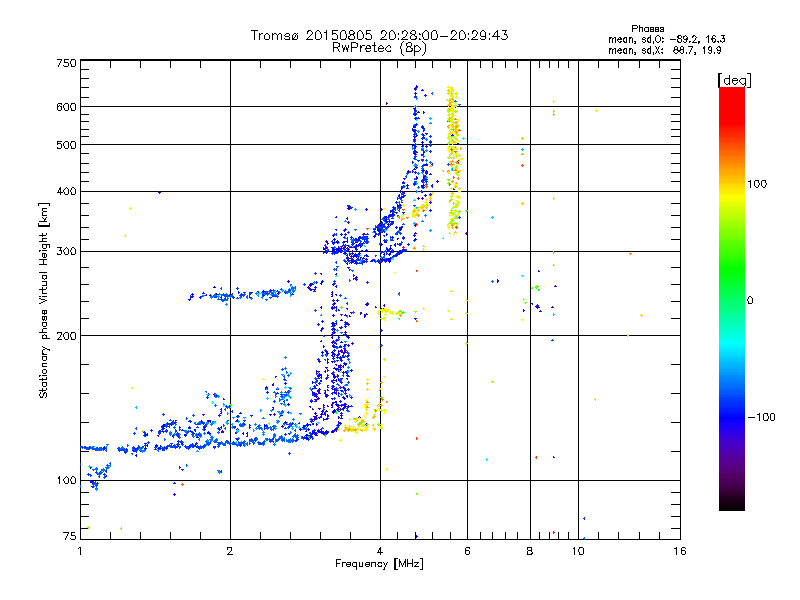Click the 'RwPretec (8p)' subtitle

pos(379,48)
